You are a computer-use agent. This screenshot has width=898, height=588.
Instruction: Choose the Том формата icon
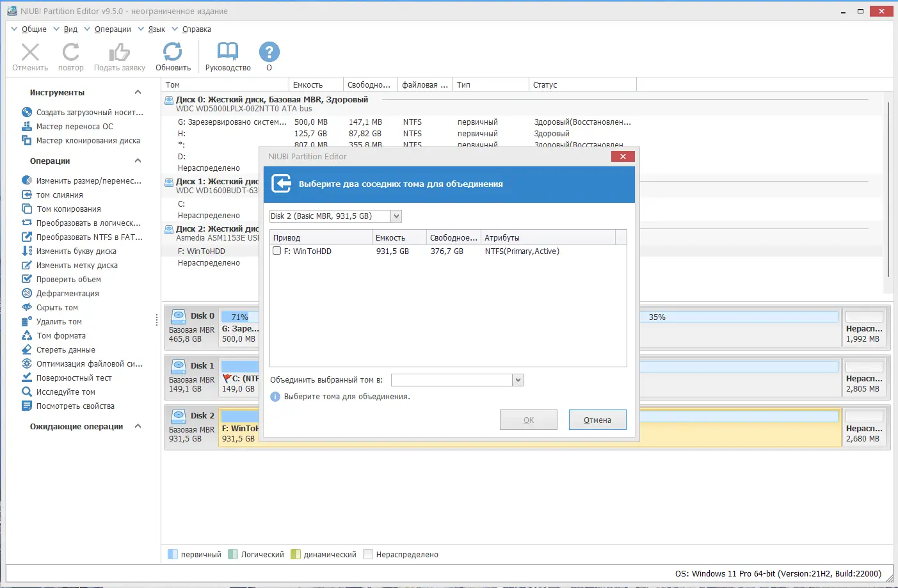27,335
